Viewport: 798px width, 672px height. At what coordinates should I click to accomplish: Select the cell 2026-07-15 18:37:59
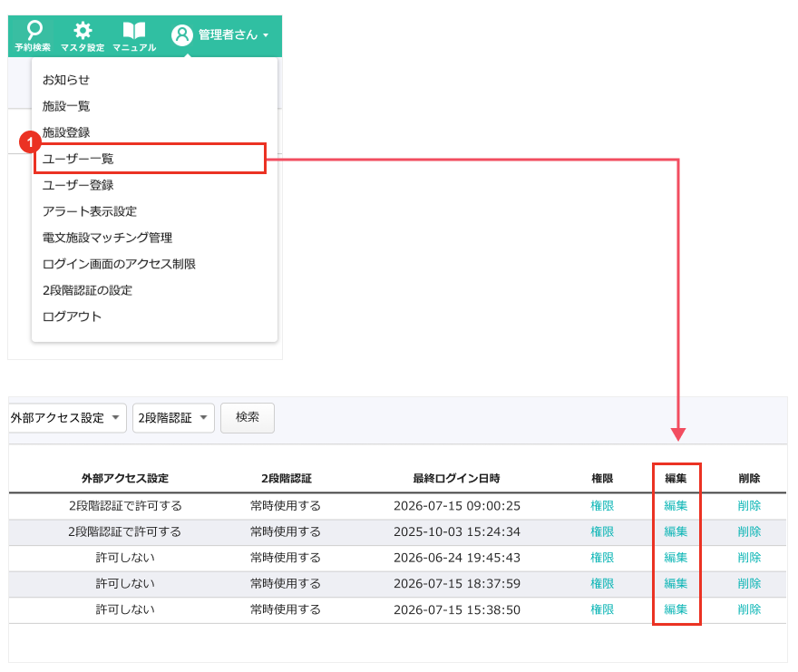457,583
